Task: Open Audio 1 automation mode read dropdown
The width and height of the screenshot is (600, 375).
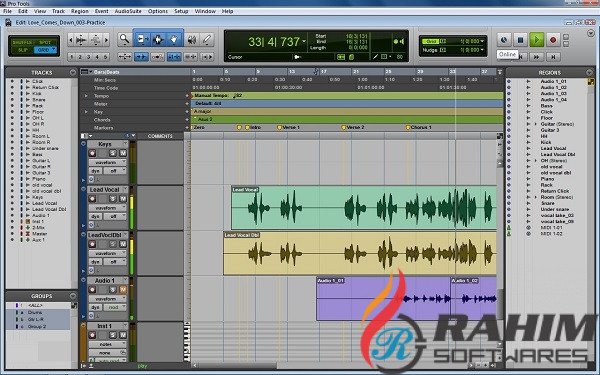Action: [115, 308]
